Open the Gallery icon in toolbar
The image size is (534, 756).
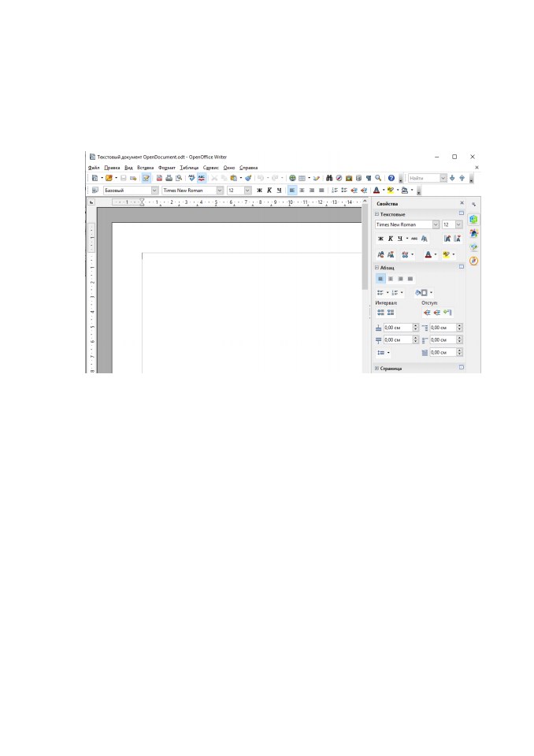click(349, 179)
